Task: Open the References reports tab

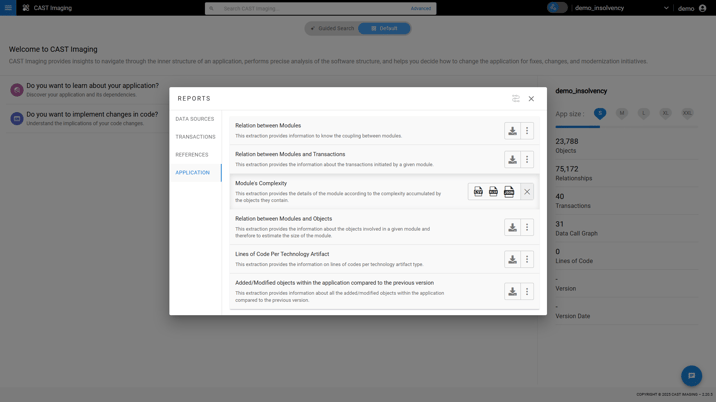Action: (192, 155)
